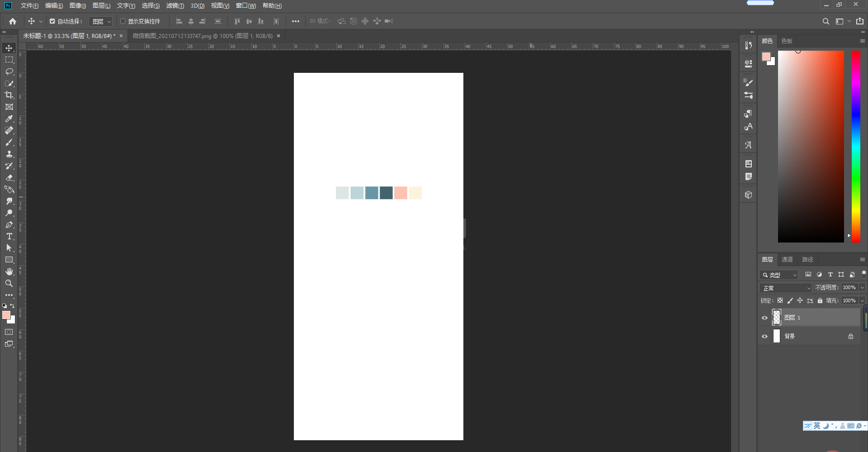The height and width of the screenshot is (452, 868).
Task: Select the Rectangle shape tool
Action: [x=9, y=260]
